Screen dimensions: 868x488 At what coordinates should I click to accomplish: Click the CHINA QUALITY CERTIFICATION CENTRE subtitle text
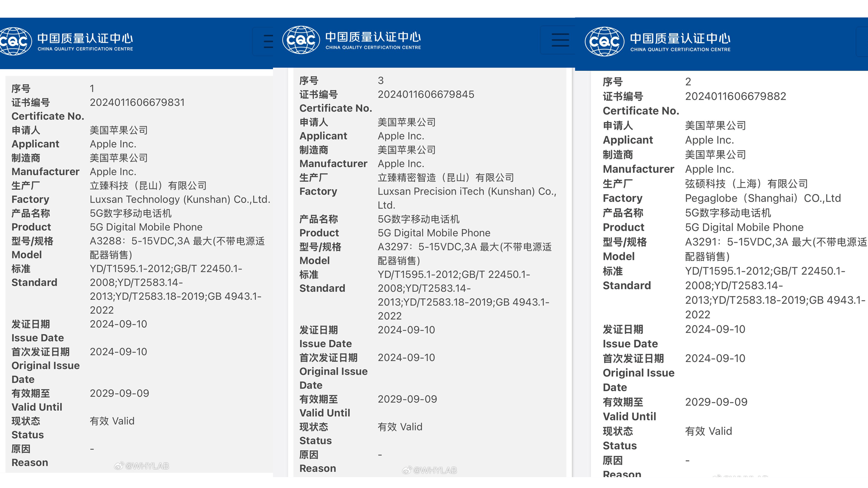coord(85,49)
